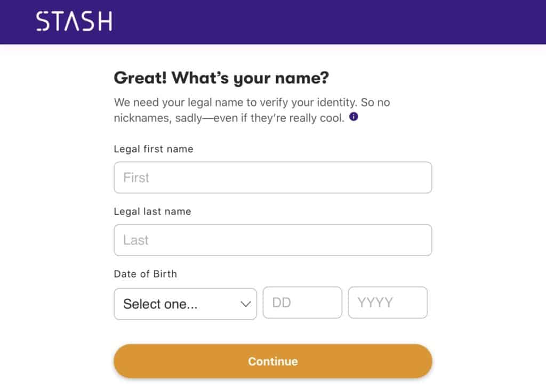Image resolution: width=546 pixels, height=392 pixels.
Task: Select the DD day input box
Action: pyautogui.click(x=302, y=303)
